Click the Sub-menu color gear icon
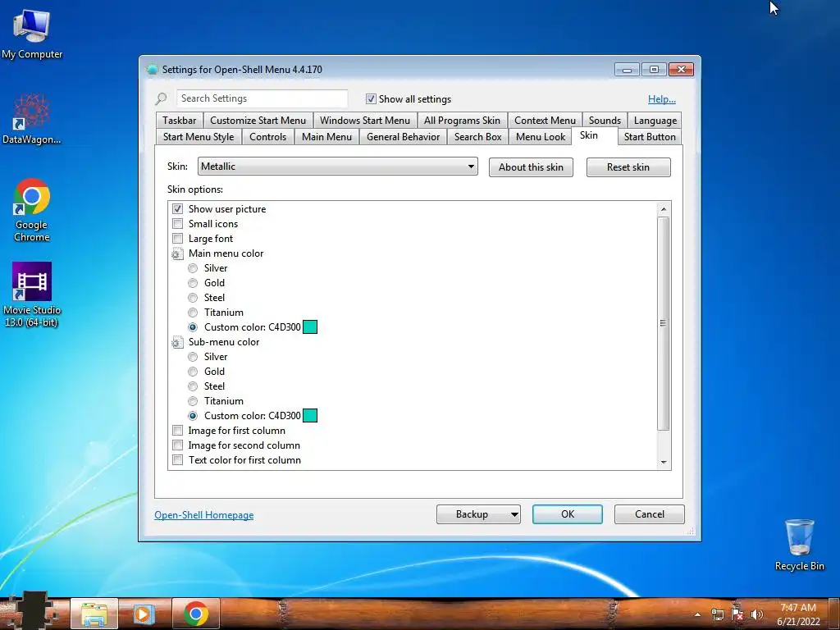The height and width of the screenshot is (630, 840). coord(177,342)
